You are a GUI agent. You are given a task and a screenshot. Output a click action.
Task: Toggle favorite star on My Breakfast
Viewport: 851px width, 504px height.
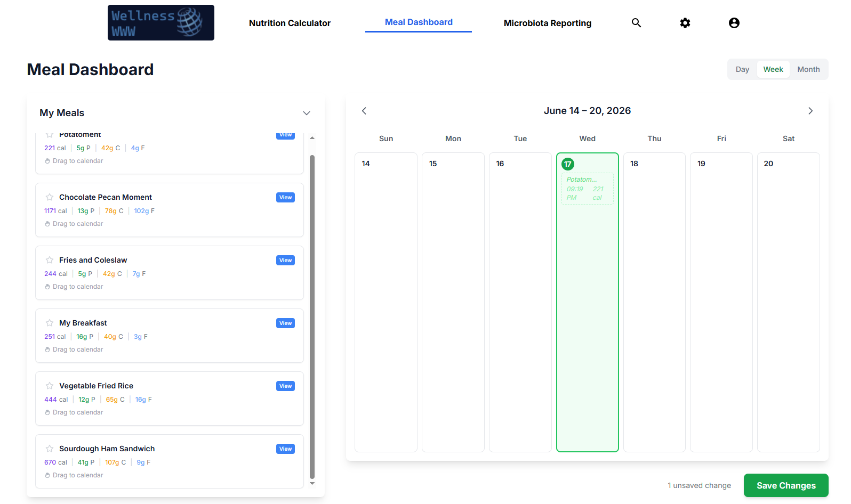click(x=50, y=323)
